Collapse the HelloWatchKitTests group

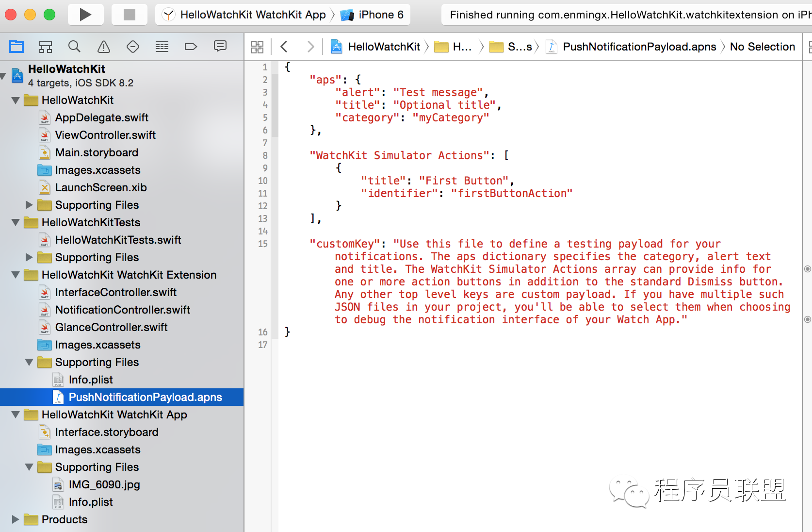point(16,223)
